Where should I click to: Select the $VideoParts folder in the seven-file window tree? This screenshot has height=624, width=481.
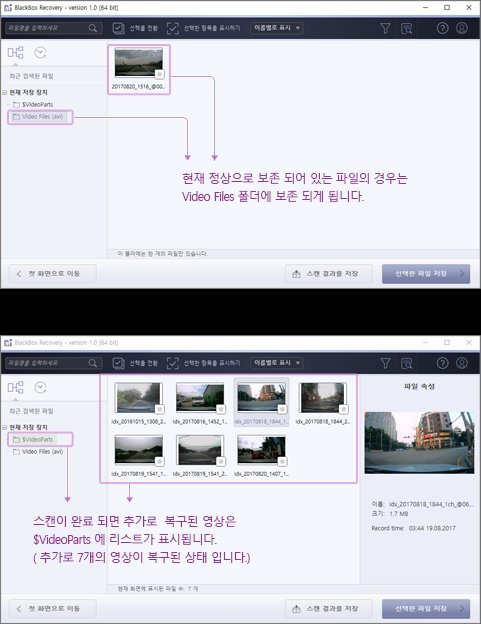33,440
